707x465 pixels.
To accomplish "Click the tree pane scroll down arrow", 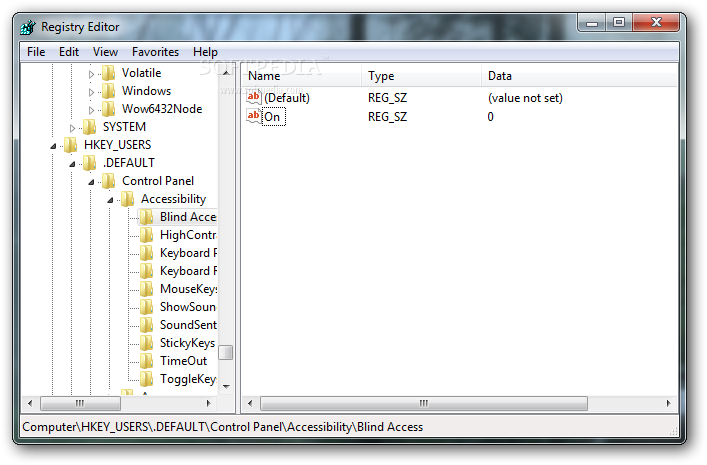I will [226, 387].
